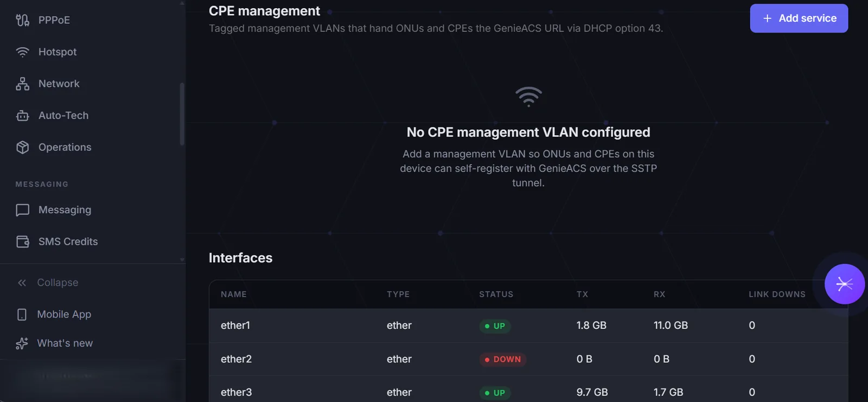The width and height of the screenshot is (868, 402).
Task: Click the RX column header
Action: (x=659, y=294)
